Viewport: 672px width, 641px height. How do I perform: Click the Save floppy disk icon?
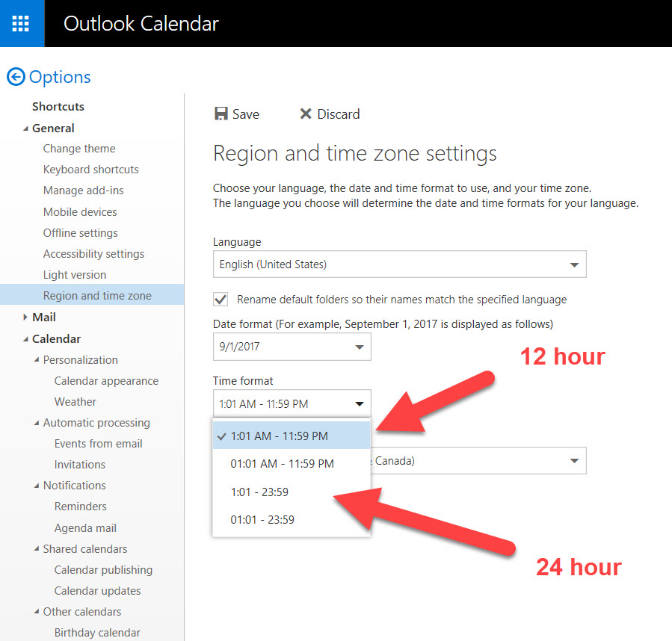pos(221,114)
